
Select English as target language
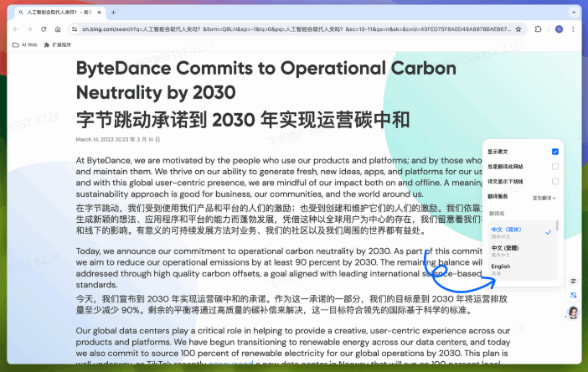pos(522,269)
